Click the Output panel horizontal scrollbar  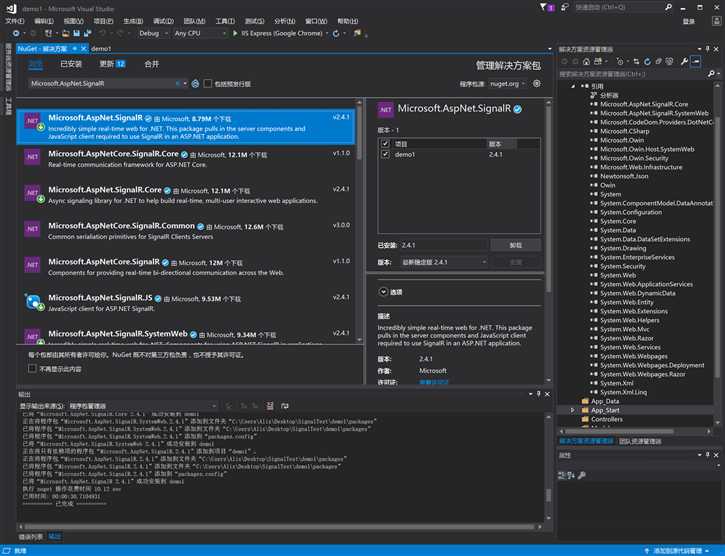point(280,527)
